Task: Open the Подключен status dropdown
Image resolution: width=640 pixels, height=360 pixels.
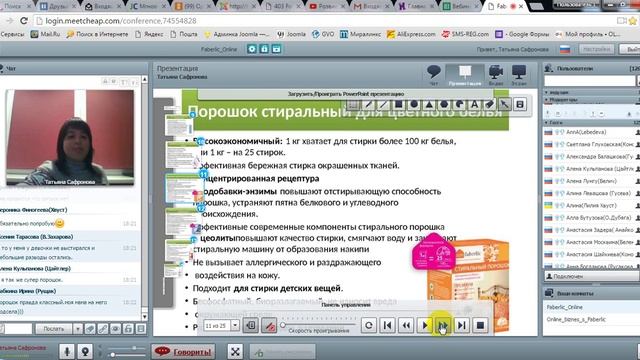Action: click(x=591, y=276)
